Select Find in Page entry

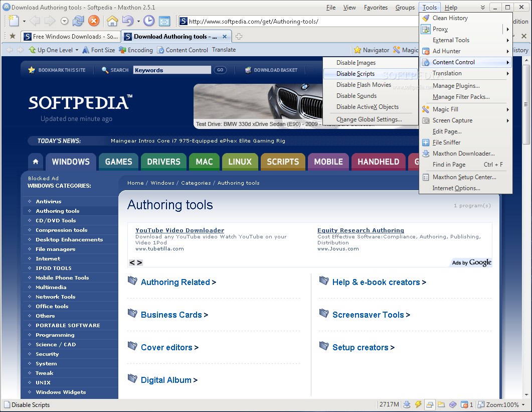coord(465,165)
